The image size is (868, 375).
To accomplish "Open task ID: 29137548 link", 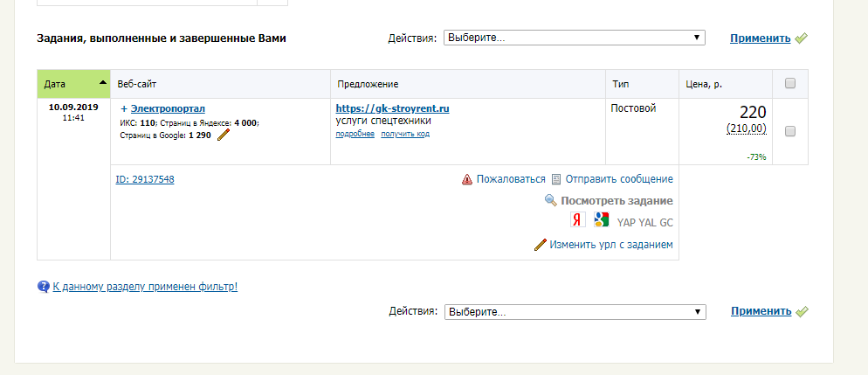I will pos(145,179).
